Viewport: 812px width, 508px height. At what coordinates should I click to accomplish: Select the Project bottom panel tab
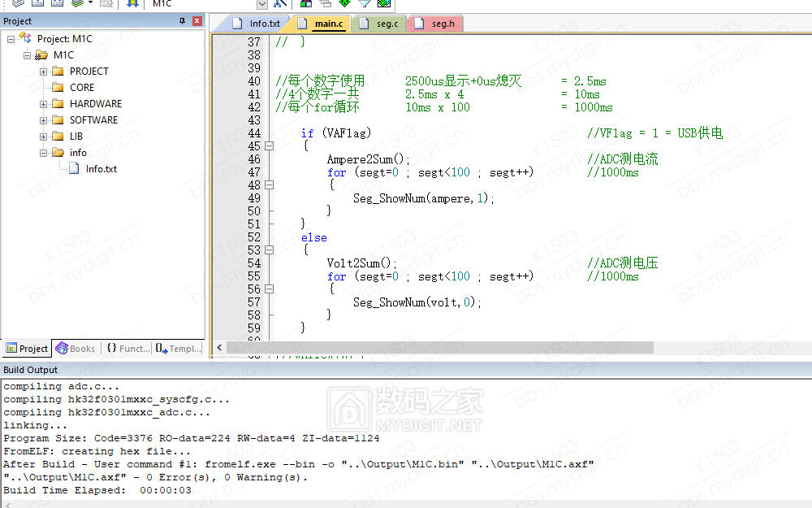27,349
